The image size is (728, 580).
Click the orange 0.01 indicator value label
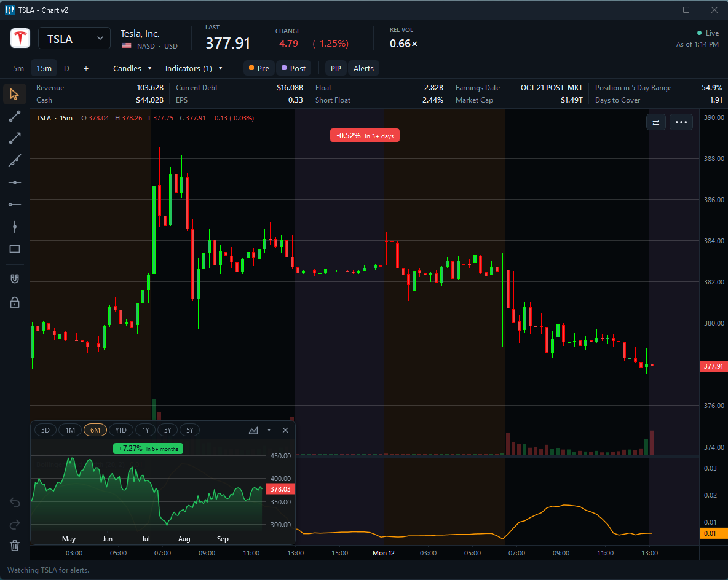click(x=713, y=533)
